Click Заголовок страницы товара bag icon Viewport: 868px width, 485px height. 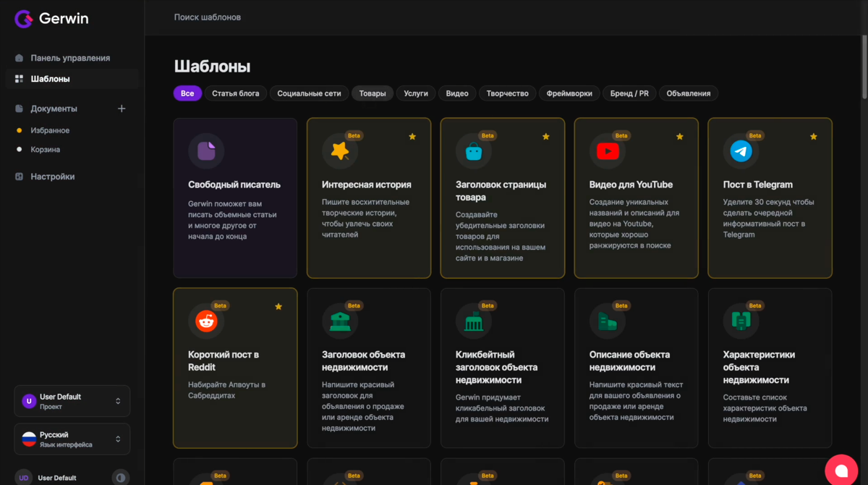click(x=474, y=151)
